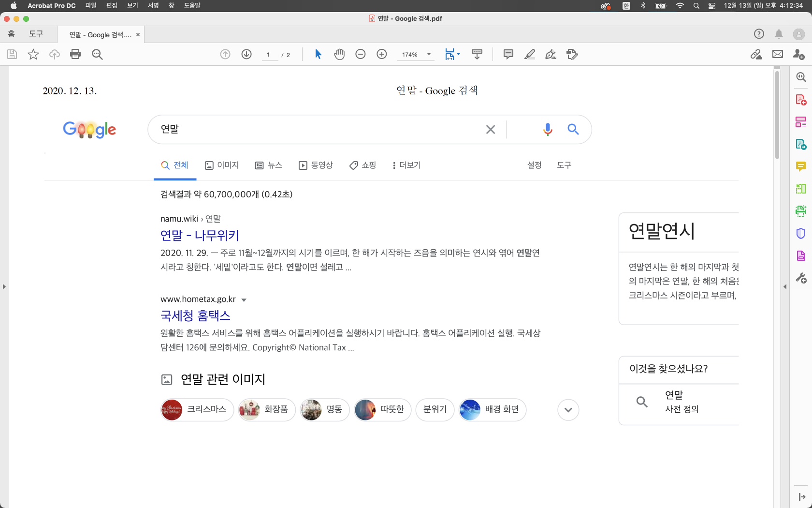The image size is (812, 508).
Task: Click the 뉴스 search tab
Action: [x=268, y=165]
